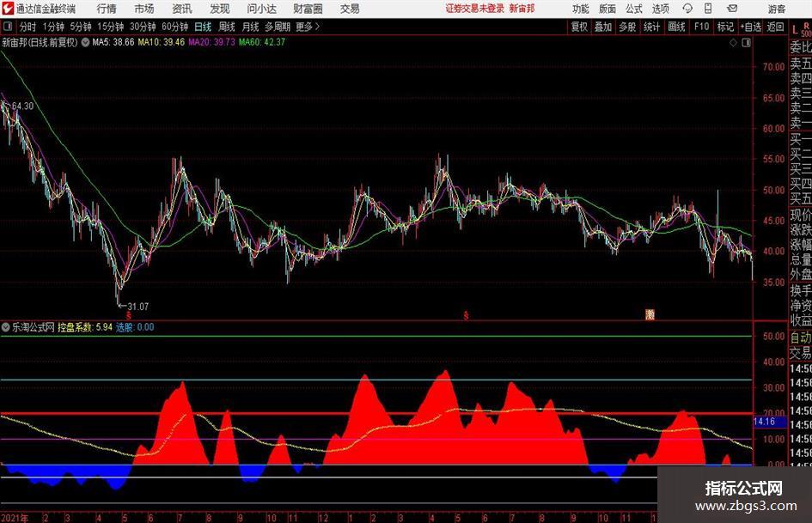Click the MA10: 39.46 label
812x523 pixels.
(161, 42)
